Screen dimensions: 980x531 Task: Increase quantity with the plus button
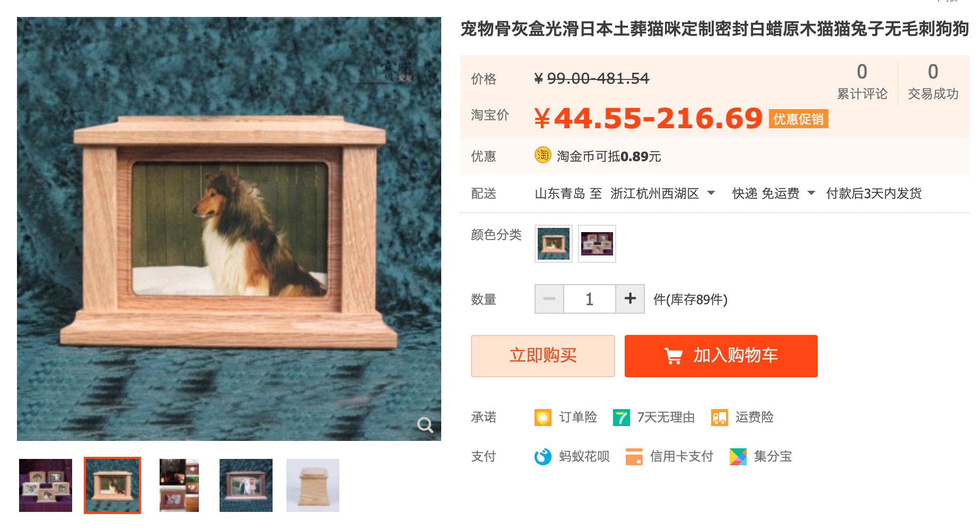click(x=630, y=299)
